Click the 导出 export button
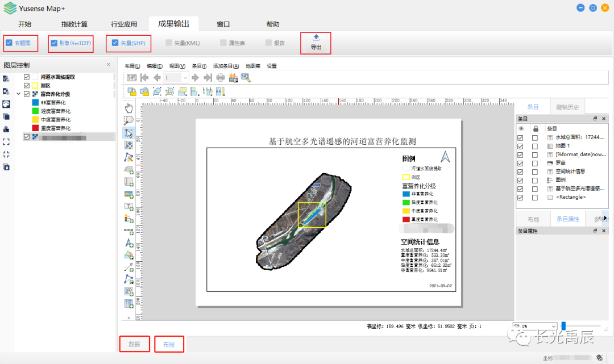 pos(316,43)
